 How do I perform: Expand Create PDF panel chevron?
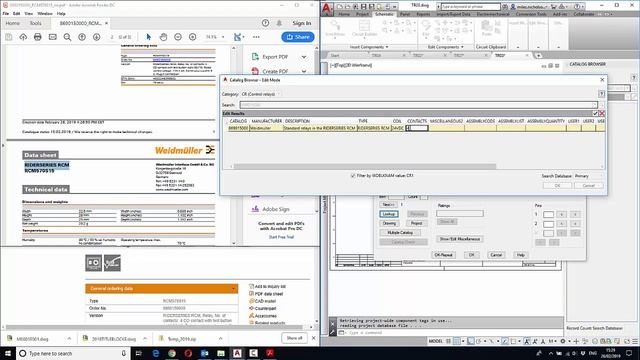click(x=304, y=71)
